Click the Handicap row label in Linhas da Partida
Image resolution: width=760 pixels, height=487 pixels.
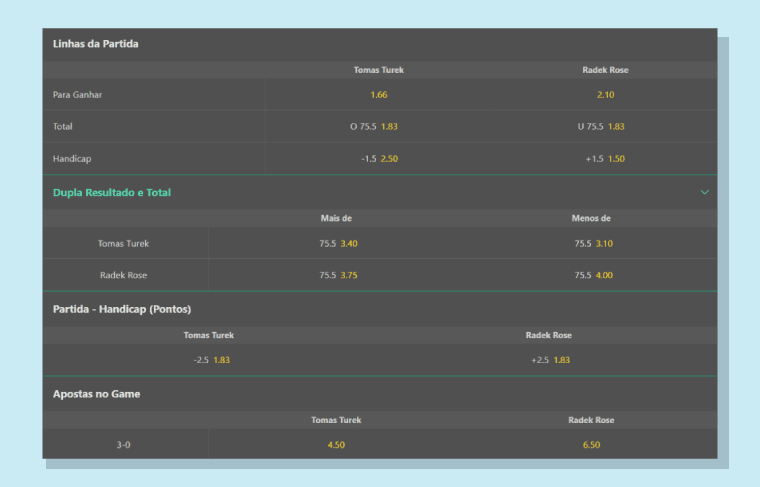point(72,158)
